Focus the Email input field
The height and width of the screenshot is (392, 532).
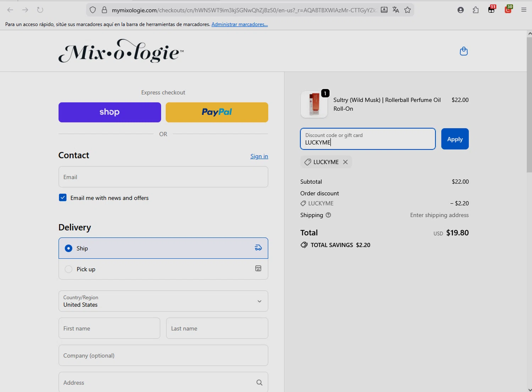click(x=163, y=177)
